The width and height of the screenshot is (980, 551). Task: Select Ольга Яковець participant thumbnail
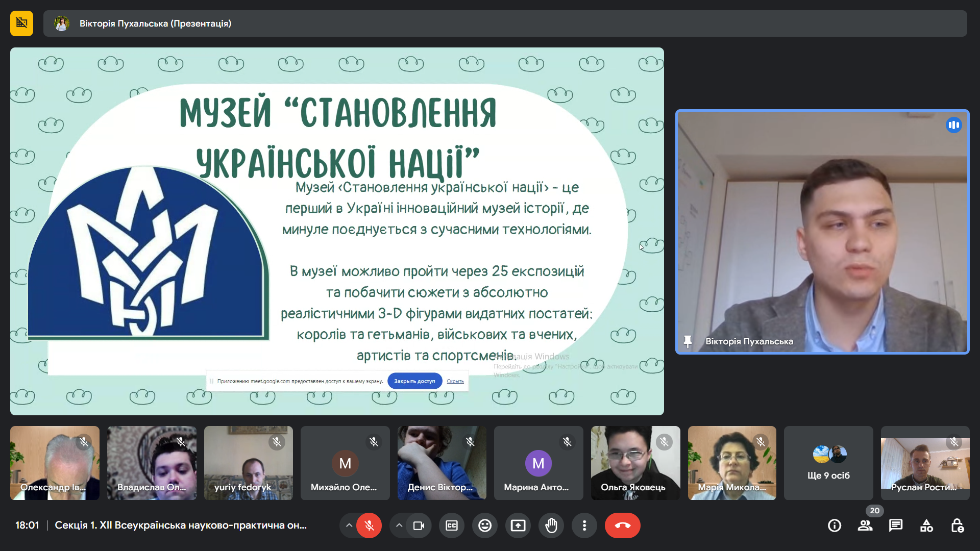635,463
